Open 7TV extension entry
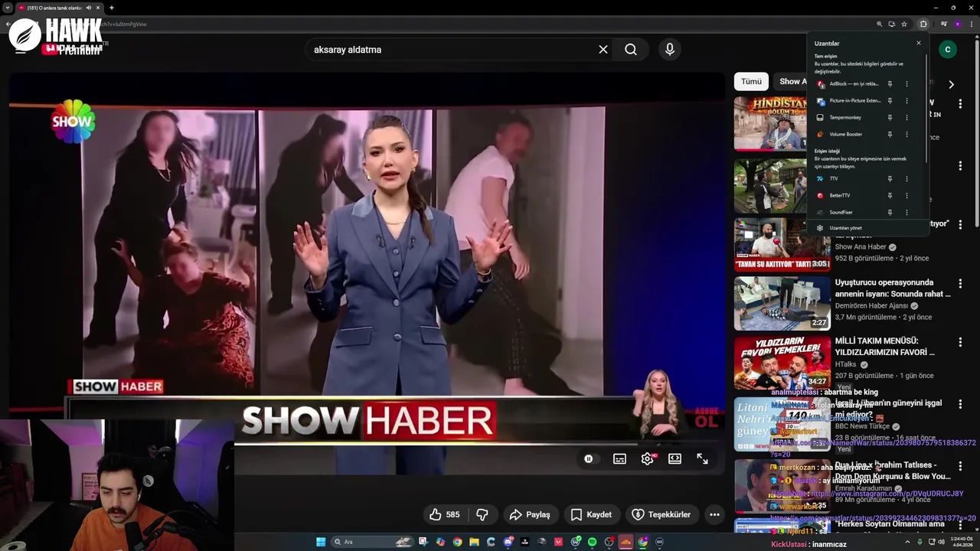The width and height of the screenshot is (980, 551). click(x=848, y=179)
